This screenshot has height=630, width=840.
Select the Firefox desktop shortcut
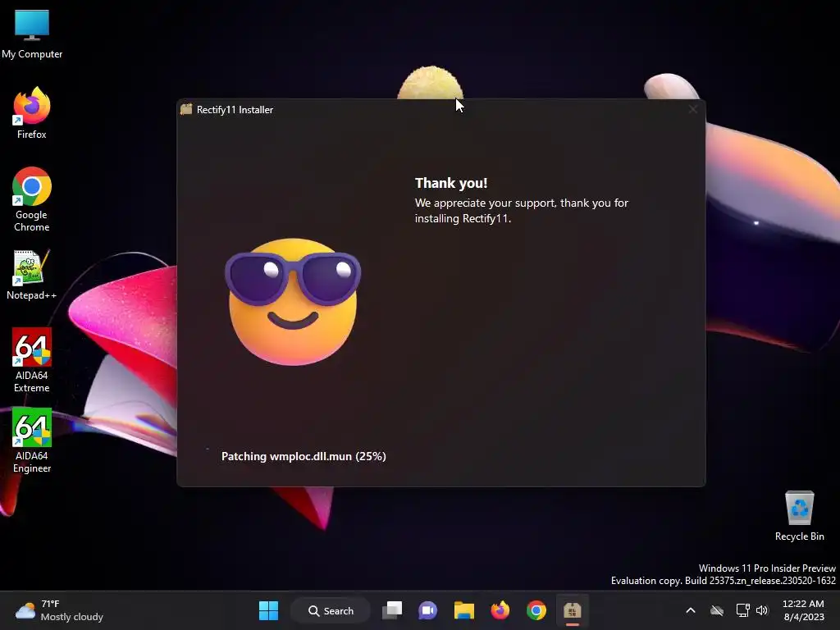[x=32, y=113]
